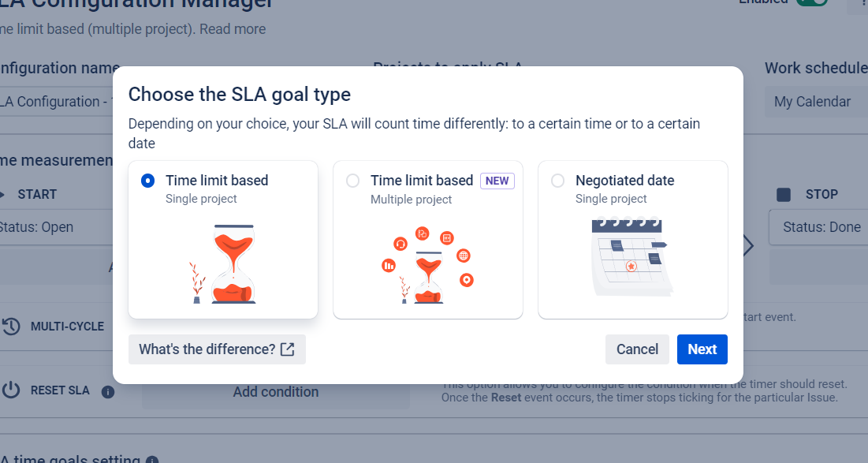868x463 pixels.
Task: Open the Read more link
Action: point(233,29)
